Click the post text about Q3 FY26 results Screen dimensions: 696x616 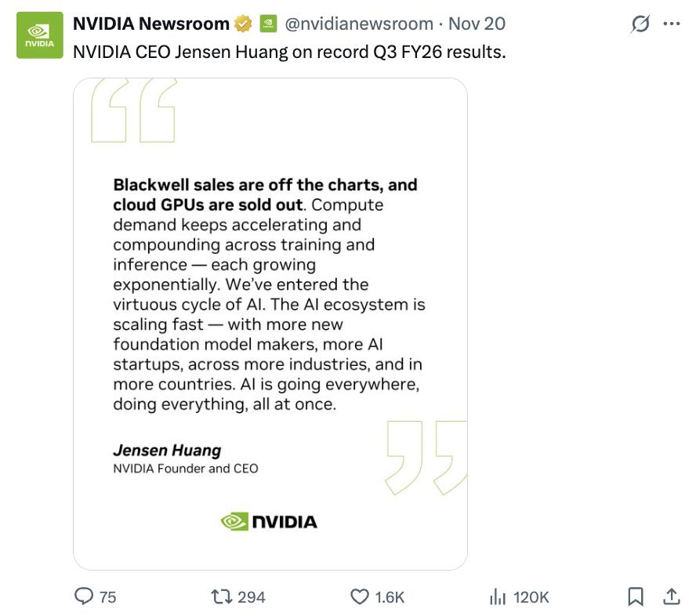(288, 53)
